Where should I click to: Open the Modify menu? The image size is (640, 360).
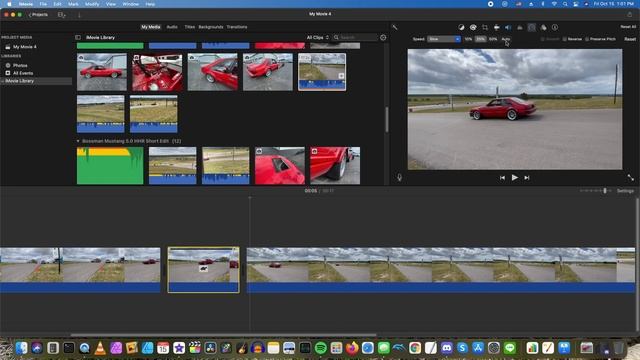click(x=92, y=4)
